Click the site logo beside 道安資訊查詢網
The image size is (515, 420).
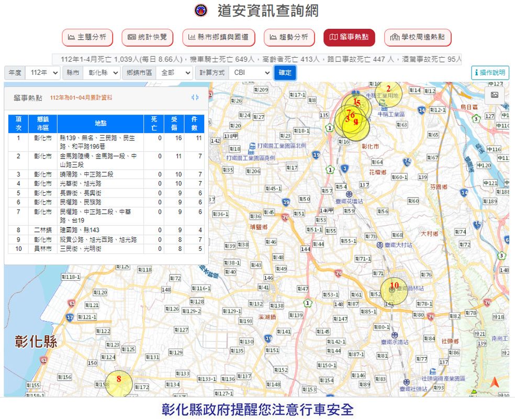pos(200,11)
